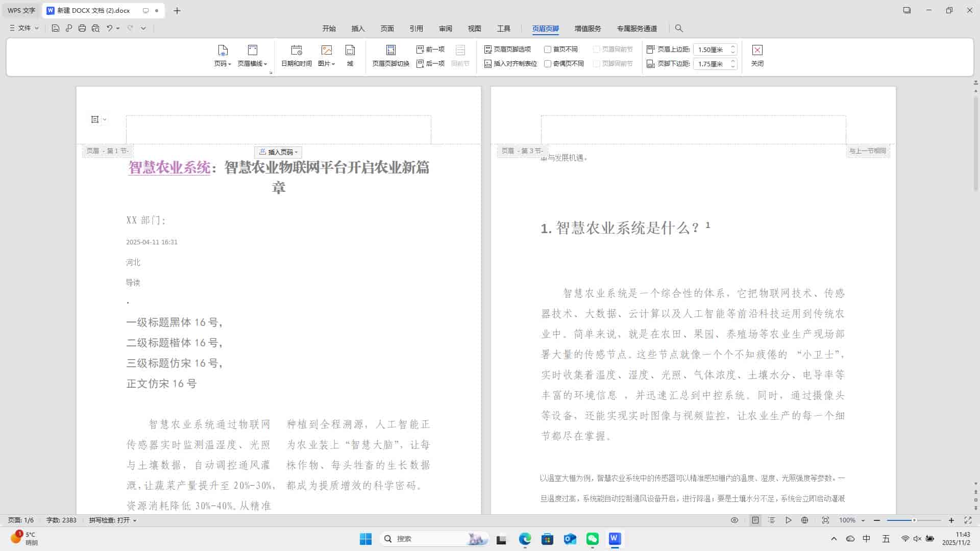Switch to page layout view icon
Image resolution: width=980 pixels, height=551 pixels.
[755, 520]
